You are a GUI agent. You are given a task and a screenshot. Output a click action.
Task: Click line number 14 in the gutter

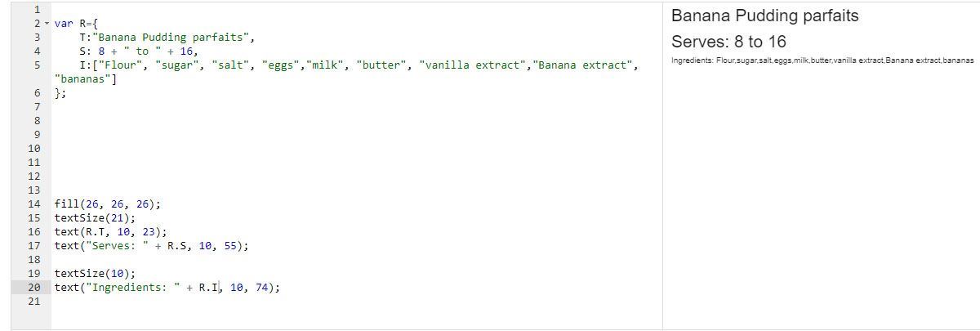tap(33, 204)
